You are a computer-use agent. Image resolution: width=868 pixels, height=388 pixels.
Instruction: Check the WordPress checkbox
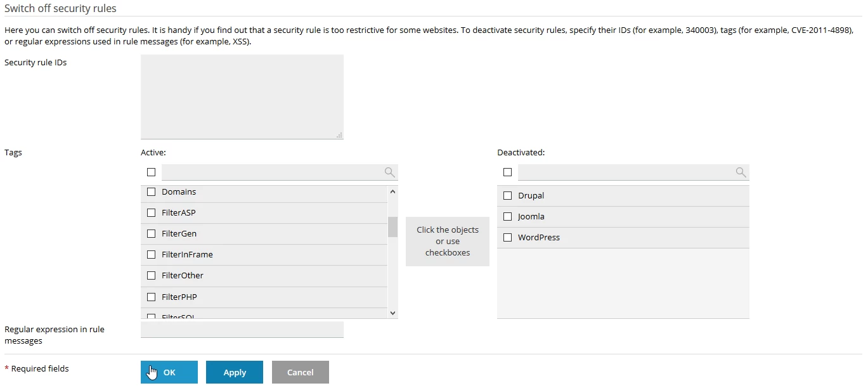(x=507, y=237)
